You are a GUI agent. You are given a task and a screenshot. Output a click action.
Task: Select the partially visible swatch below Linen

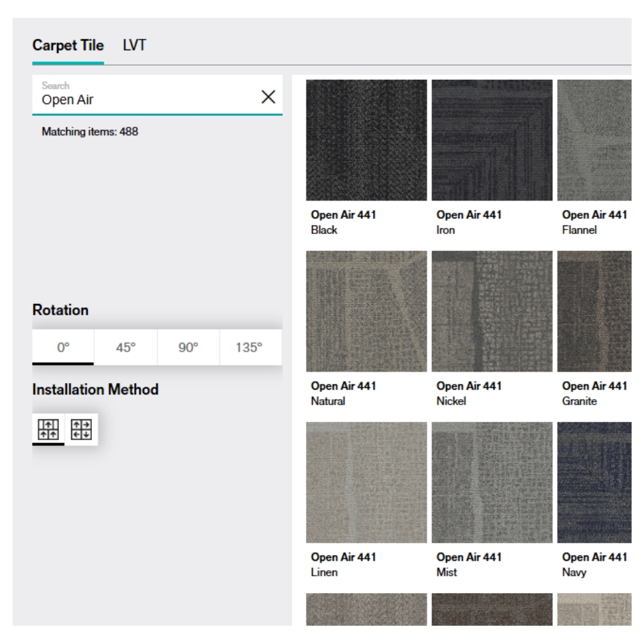366,609
